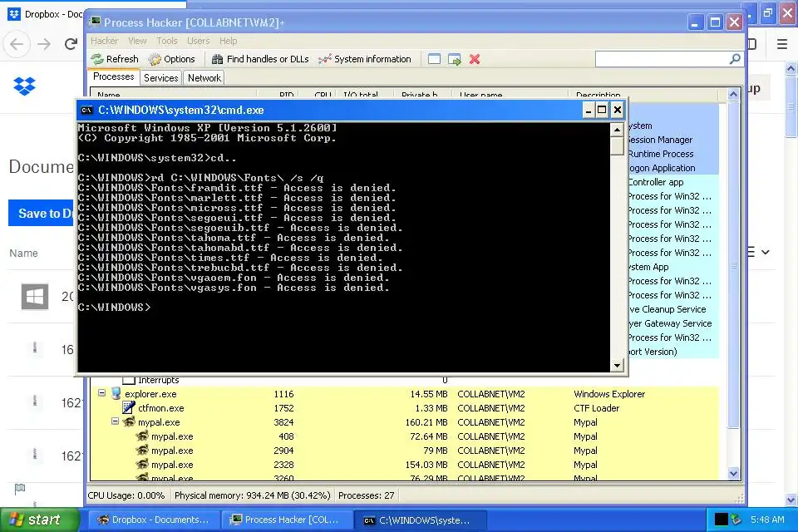Click the explorer.exe icon
This screenshot has height=532, width=798.
(116, 393)
